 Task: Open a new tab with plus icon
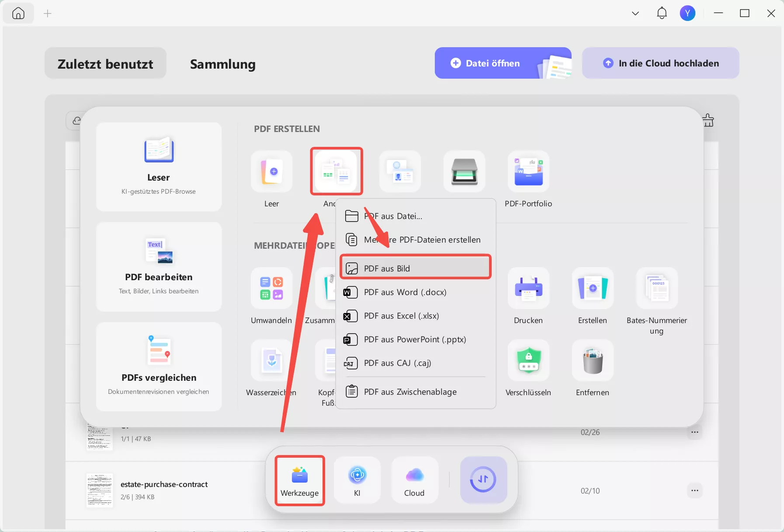pyautogui.click(x=48, y=14)
